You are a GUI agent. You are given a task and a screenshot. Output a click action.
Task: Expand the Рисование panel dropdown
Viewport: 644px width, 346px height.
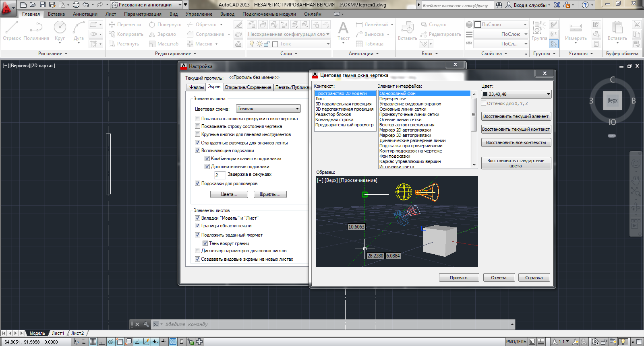[53, 54]
